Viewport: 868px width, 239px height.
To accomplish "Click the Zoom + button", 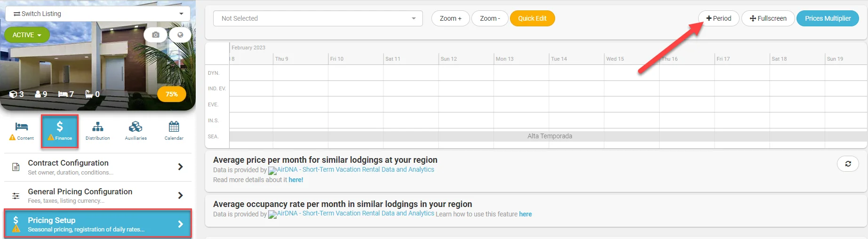I will pos(450,18).
